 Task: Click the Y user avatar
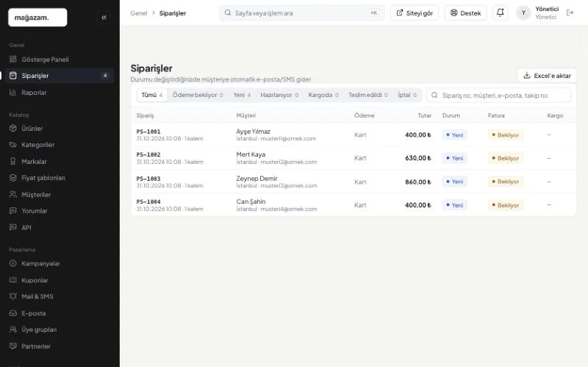(523, 13)
